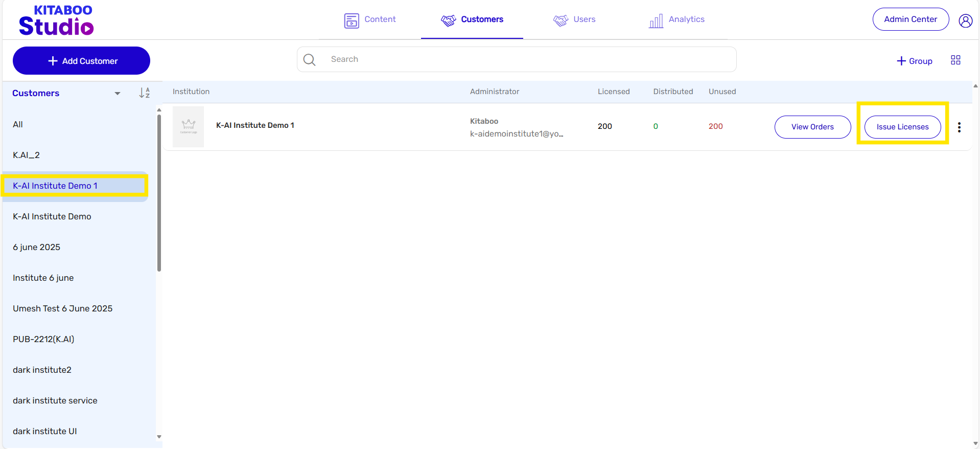Open the Content tab
The image size is (980, 449).
click(x=370, y=20)
